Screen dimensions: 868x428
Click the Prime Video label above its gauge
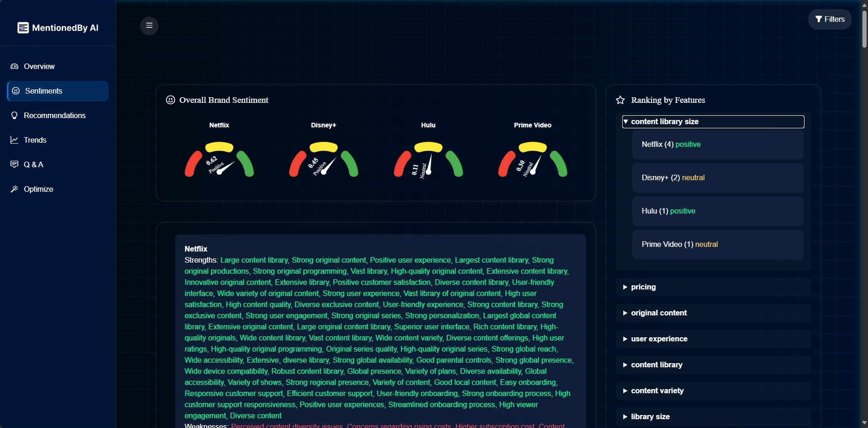coord(533,125)
